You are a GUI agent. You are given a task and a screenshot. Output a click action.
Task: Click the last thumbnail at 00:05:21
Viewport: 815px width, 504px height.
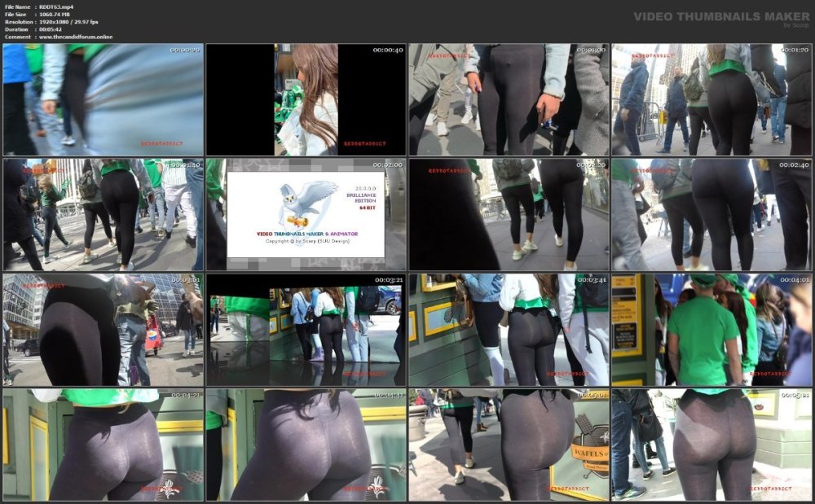coord(711,445)
